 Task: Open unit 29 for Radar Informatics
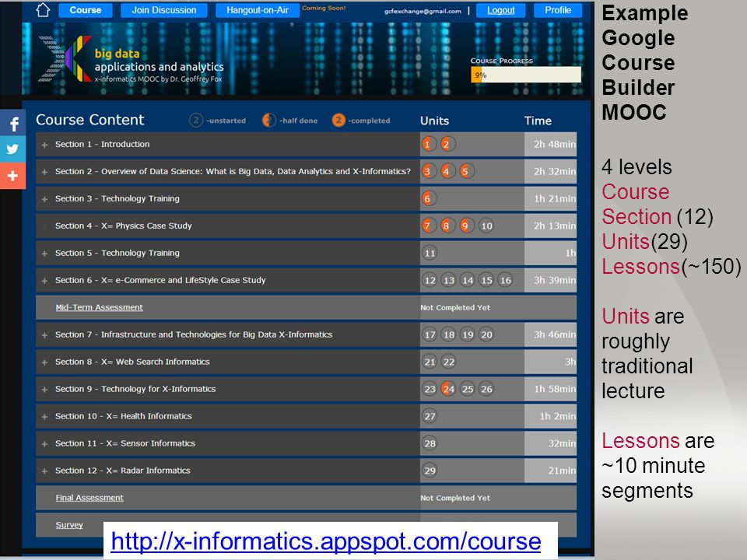tap(430, 471)
